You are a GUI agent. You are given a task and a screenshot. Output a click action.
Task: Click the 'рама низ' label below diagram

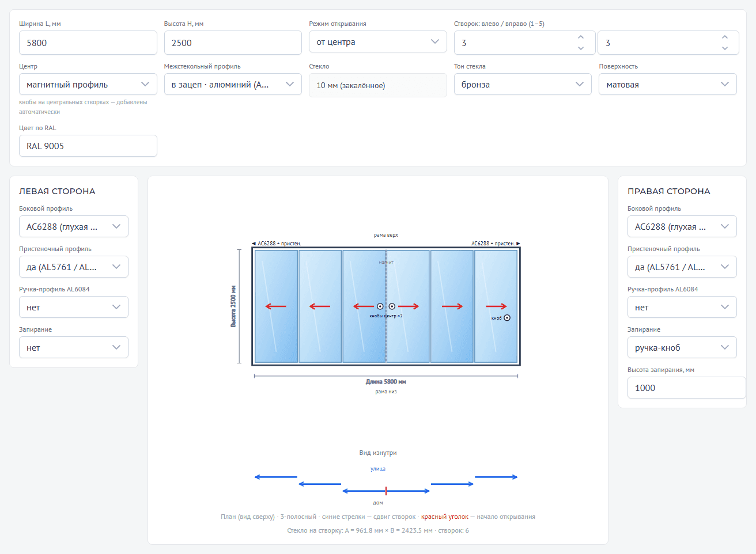click(x=386, y=392)
